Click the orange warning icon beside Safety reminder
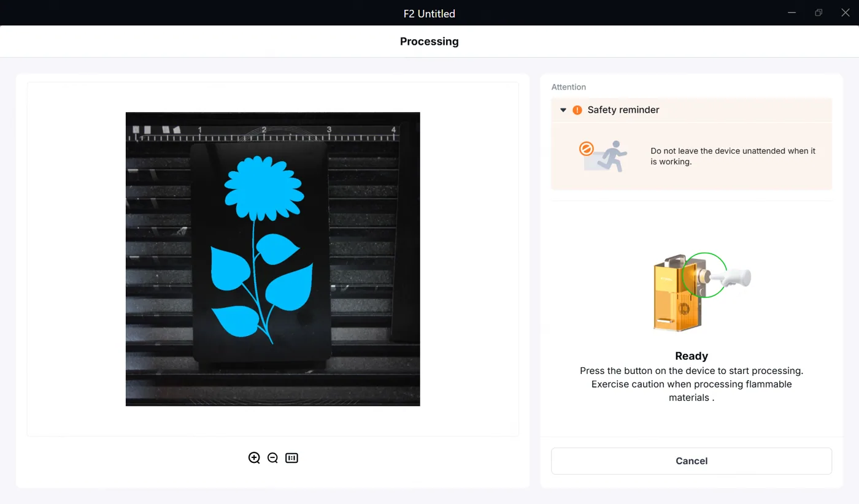Viewport: 859px width, 504px height. (x=577, y=110)
